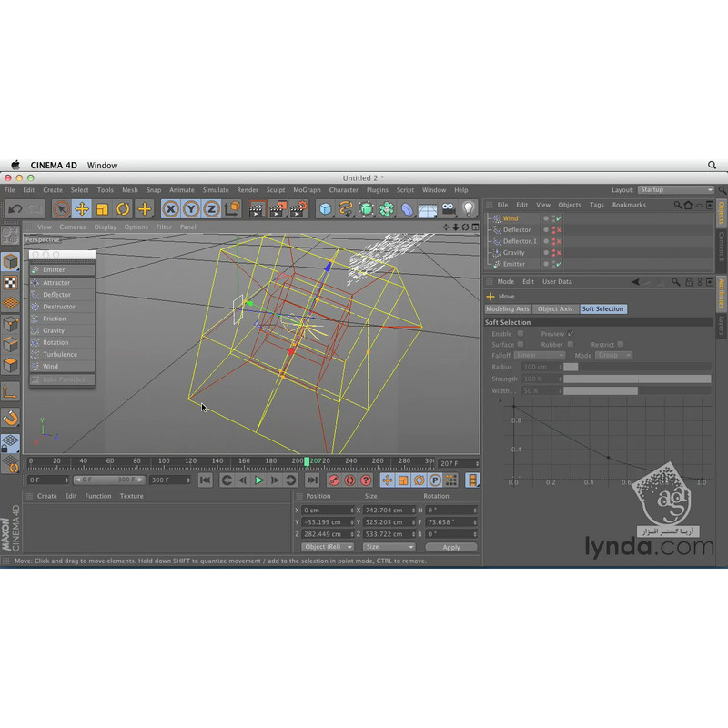Screen dimensions: 728x728
Task: Enable the Snap magnet icon
Action: [x=10, y=418]
